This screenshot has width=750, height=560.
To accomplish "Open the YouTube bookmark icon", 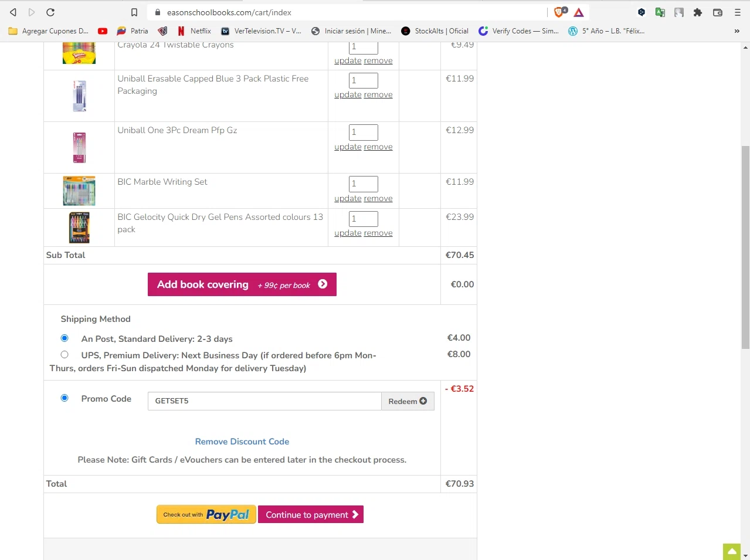I will tap(103, 31).
